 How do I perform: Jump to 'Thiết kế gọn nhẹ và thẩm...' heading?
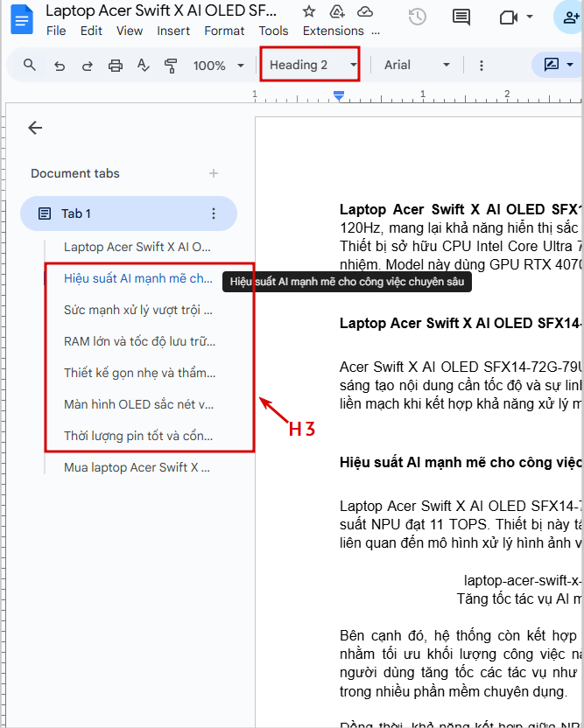pyautogui.click(x=139, y=374)
